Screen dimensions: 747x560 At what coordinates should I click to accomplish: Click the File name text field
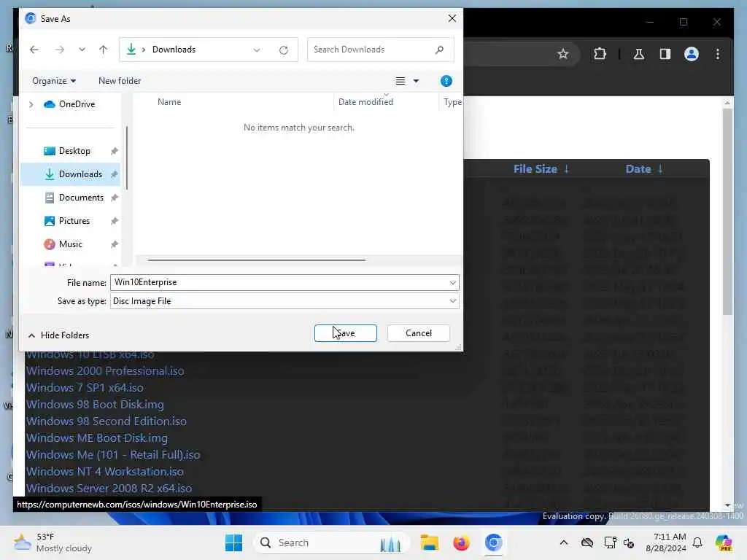click(279, 282)
